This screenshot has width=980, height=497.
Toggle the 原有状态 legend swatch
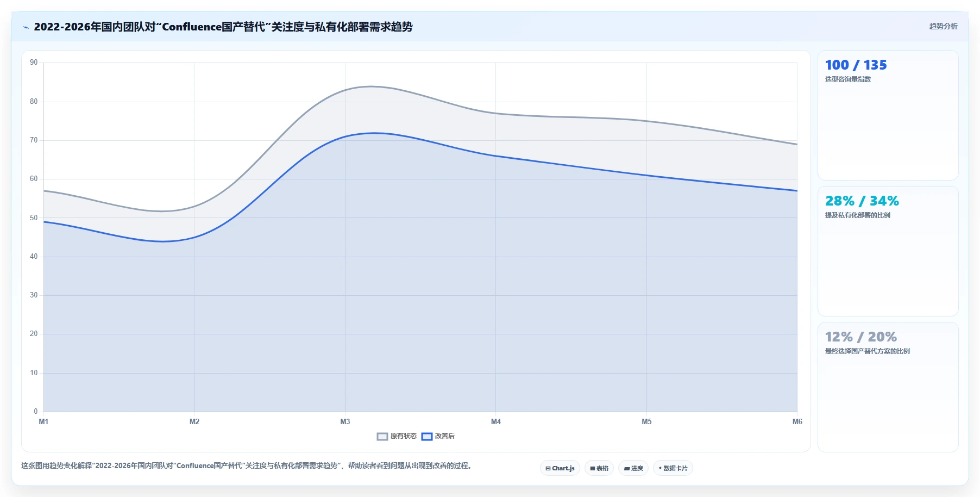point(382,436)
